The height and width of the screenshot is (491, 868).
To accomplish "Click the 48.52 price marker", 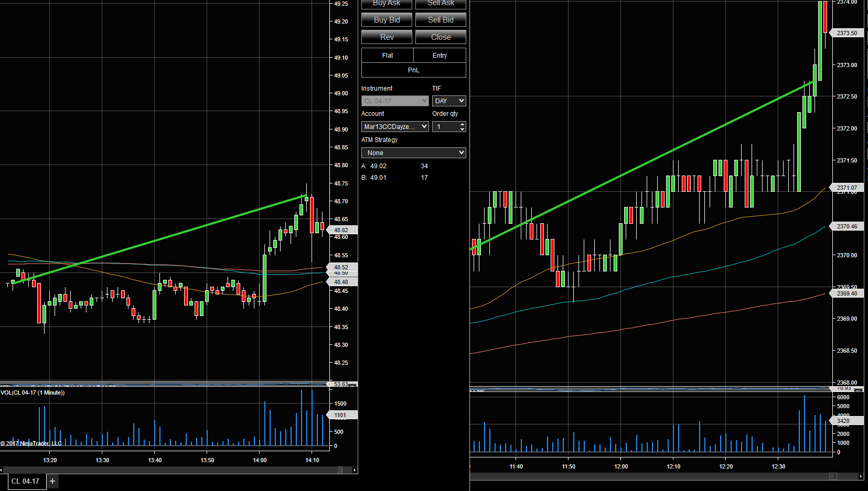I will coord(342,267).
